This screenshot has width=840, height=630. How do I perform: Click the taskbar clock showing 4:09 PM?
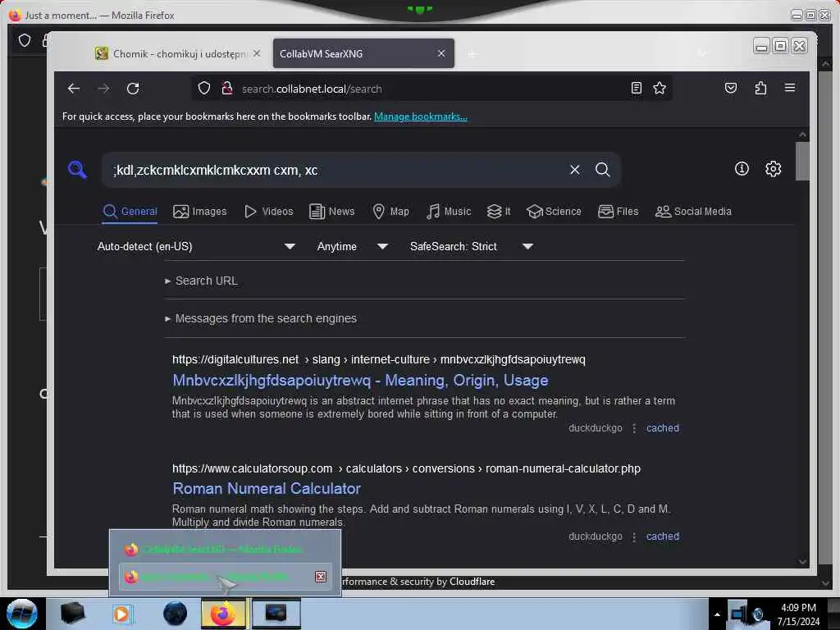click(798, 614)
